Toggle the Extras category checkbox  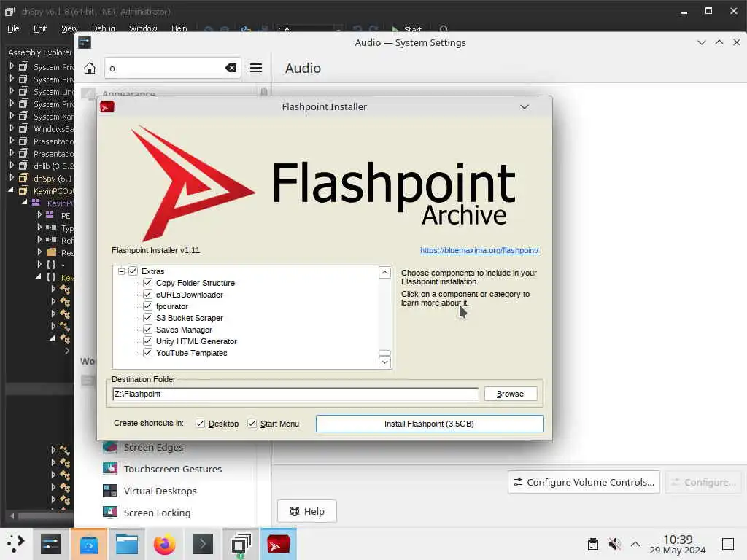[133, 271]
